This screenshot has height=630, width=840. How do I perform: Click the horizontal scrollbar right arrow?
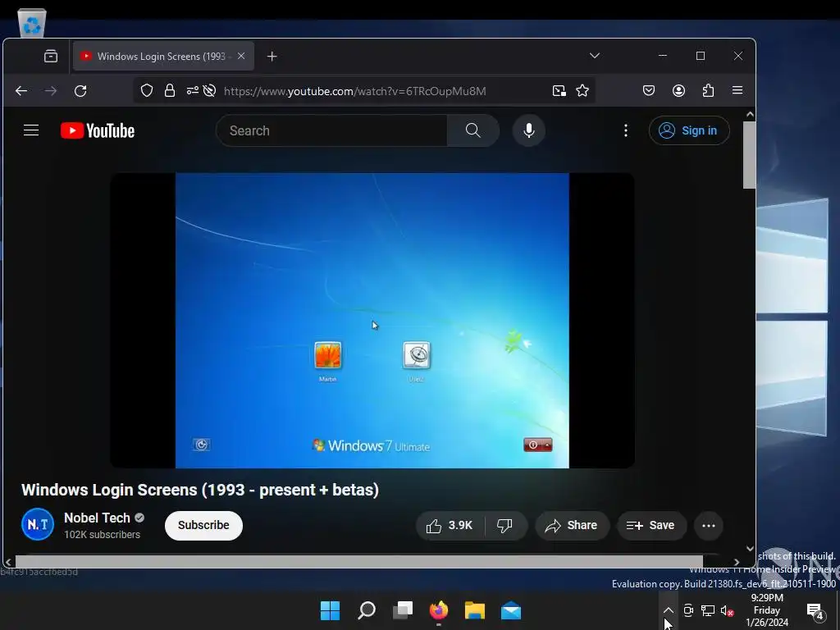click(737, 562)
